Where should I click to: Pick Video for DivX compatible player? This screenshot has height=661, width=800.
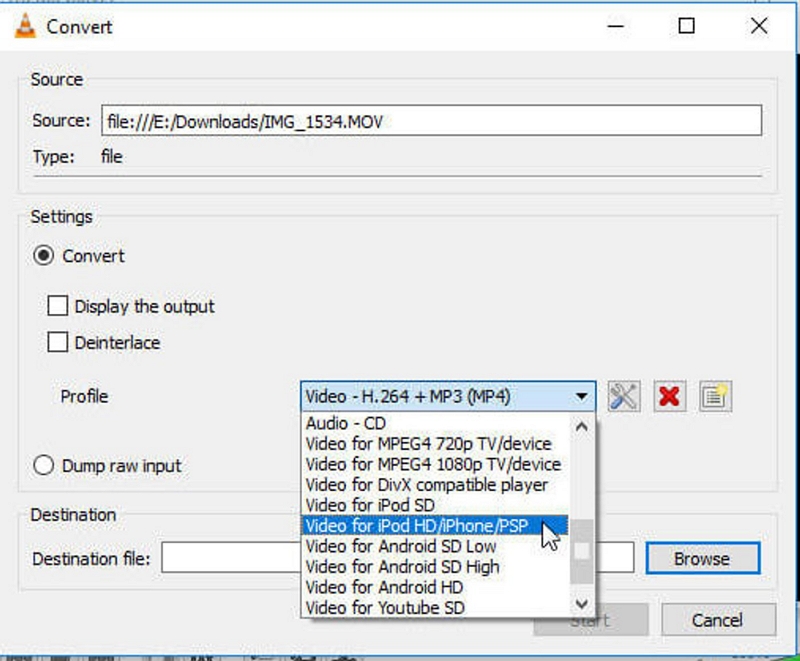click(435, 485)
